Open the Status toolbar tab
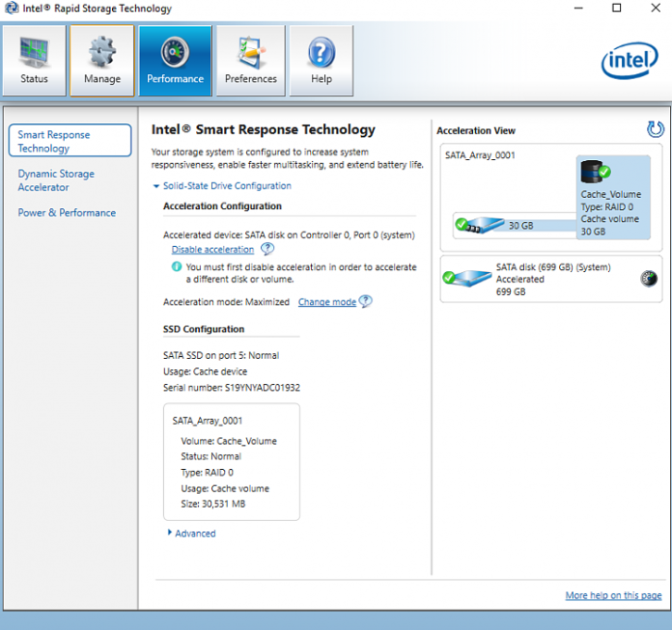 coord(34,61)
